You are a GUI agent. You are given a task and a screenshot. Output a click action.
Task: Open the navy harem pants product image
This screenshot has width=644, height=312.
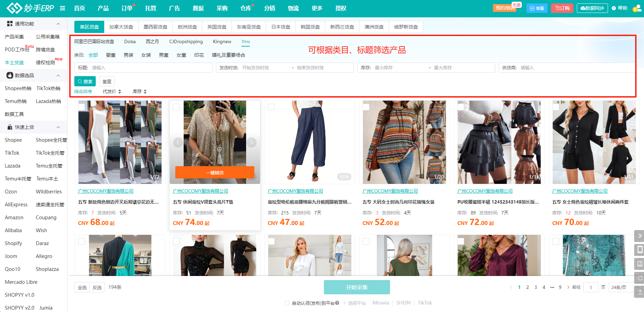coord(310,142)
